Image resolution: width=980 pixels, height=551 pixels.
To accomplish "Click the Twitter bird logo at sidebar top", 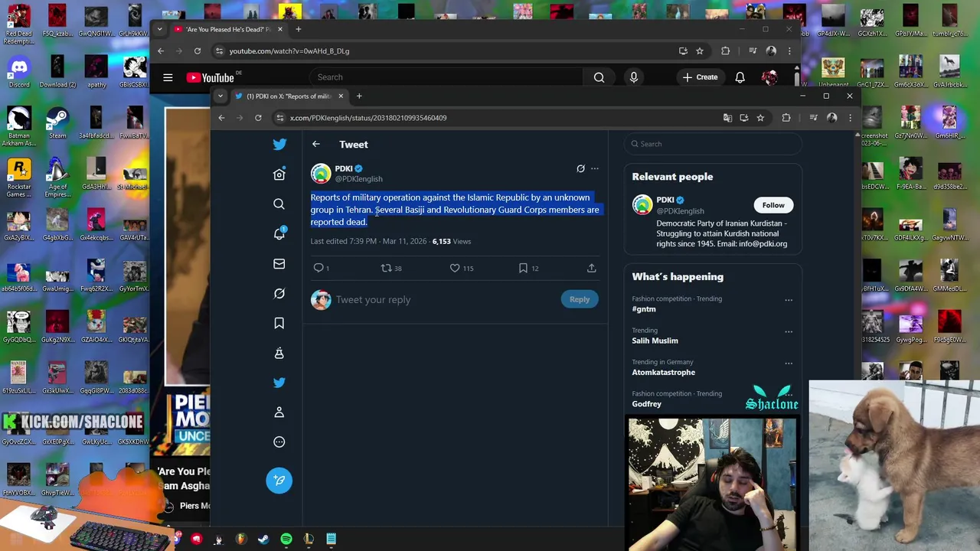I will click(279, 144).
